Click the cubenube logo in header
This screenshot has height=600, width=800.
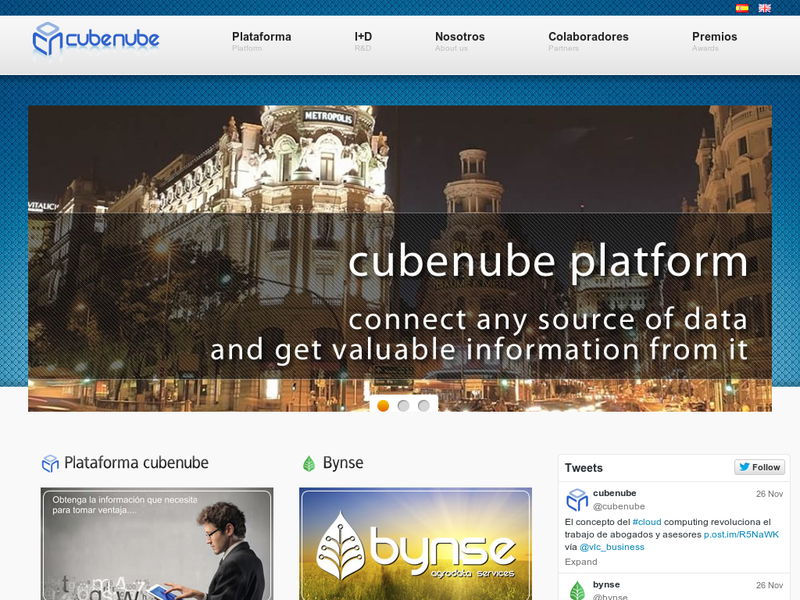point(96,39)
